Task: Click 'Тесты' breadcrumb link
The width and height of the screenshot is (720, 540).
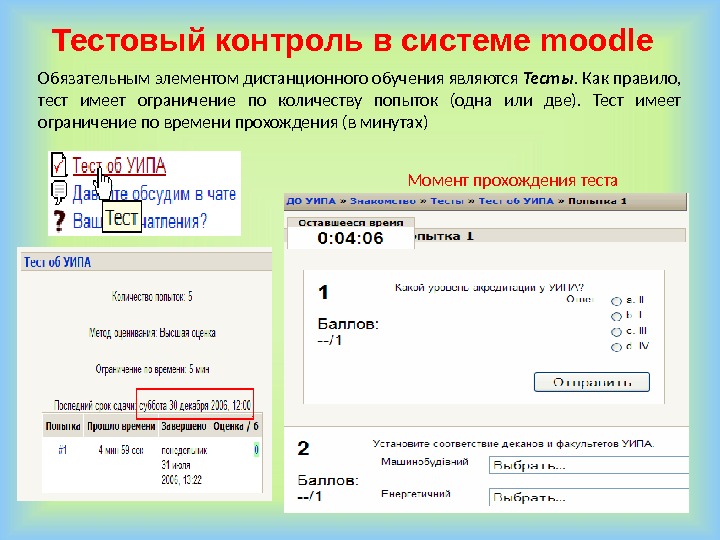Action: pyautogui.click(x=447, y=201)
